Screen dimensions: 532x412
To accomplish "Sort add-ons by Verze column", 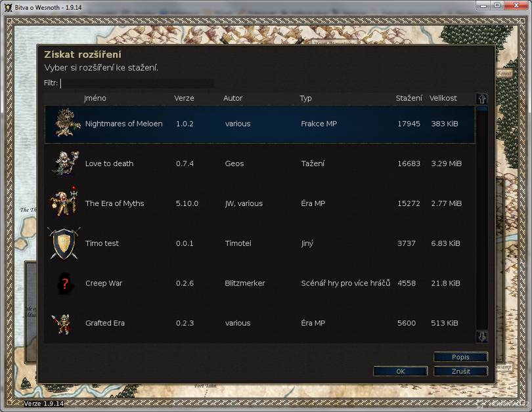I will (x=185, y=98).
